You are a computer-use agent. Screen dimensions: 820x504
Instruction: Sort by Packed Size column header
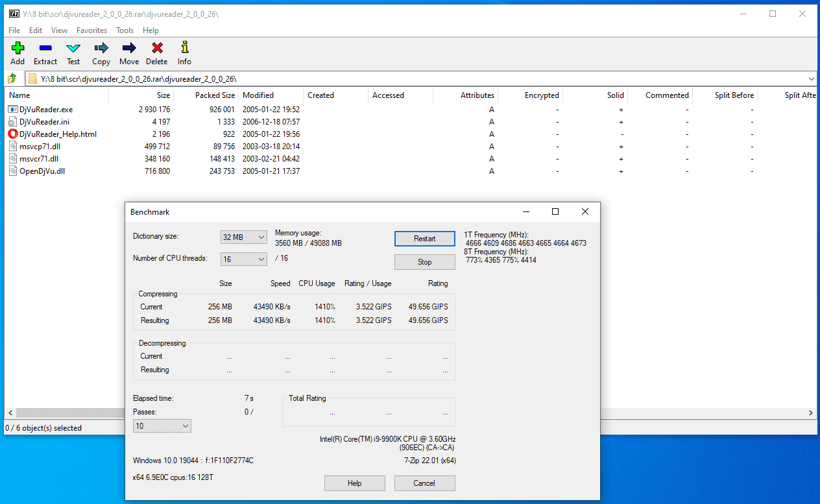[206, 95]
